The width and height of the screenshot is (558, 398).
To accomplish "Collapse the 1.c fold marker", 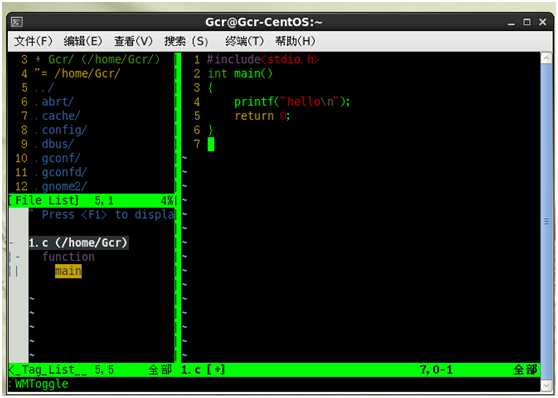I will coord(12,243).
